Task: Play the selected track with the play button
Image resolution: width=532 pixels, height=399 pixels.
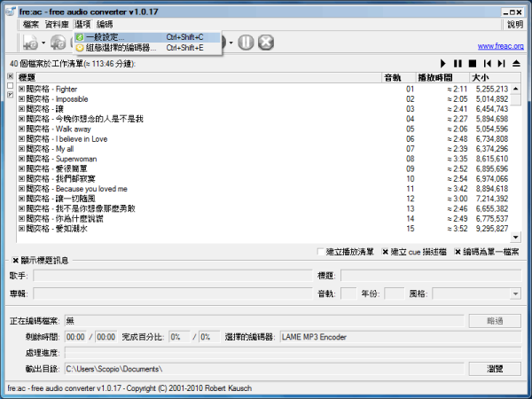Action: [442, 64]
